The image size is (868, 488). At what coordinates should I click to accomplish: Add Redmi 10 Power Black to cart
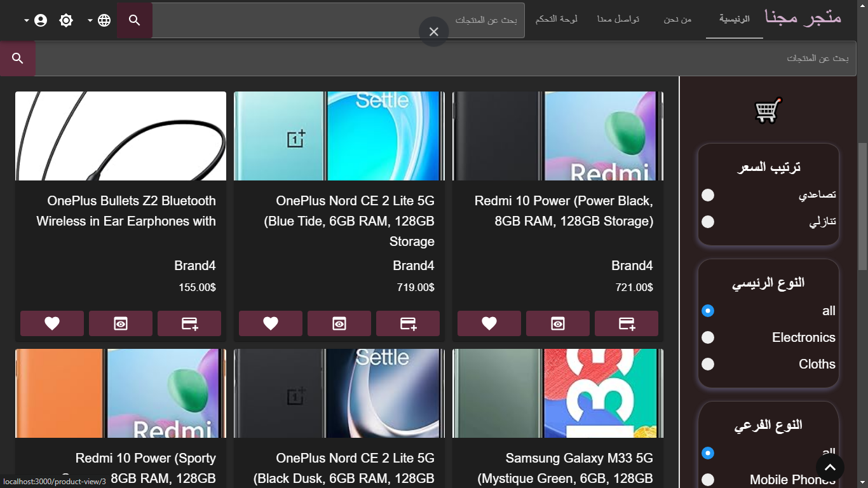pyautogui.click(x=627, y=323)
